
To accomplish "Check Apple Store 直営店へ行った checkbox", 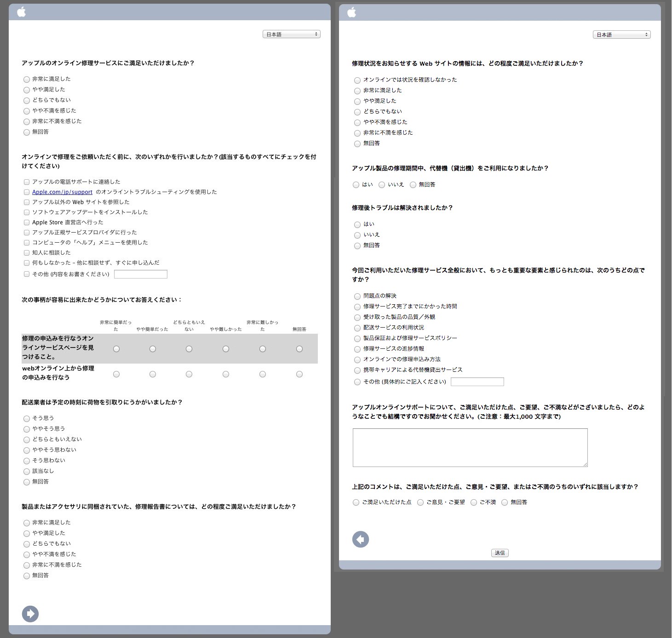I will click(x=27, y=222).
